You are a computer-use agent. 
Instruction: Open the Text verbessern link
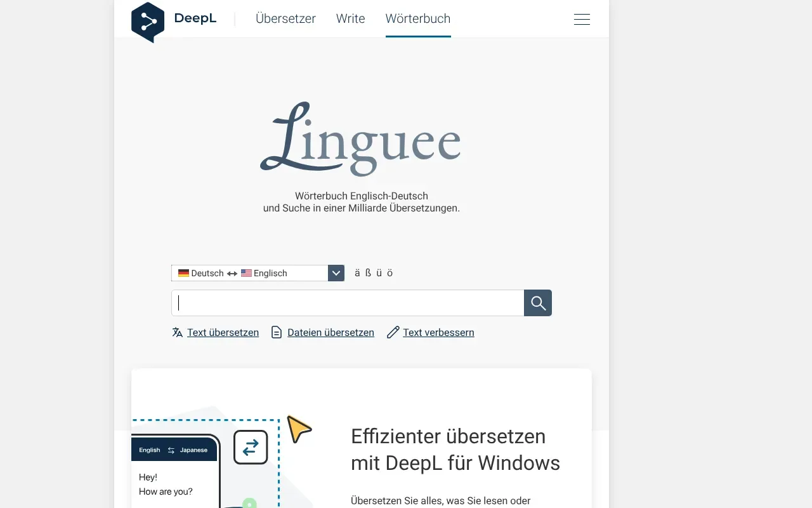click(x=438, y=332)
